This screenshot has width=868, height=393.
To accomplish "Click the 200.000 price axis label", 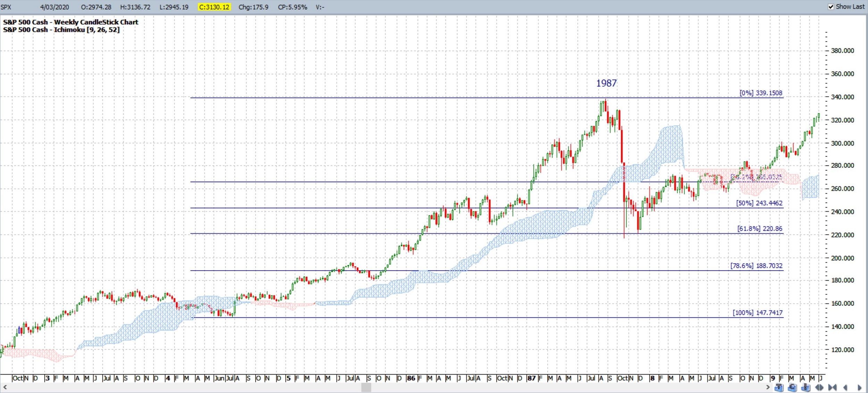I will (843, 258).
